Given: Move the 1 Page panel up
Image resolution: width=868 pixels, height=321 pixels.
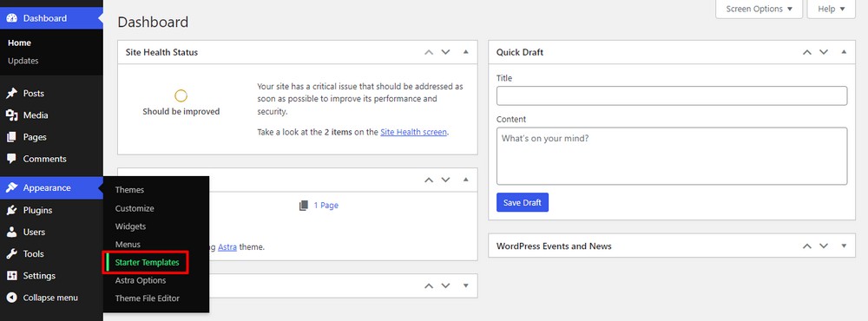Looking at the screenshot, I should pos(429,180).
